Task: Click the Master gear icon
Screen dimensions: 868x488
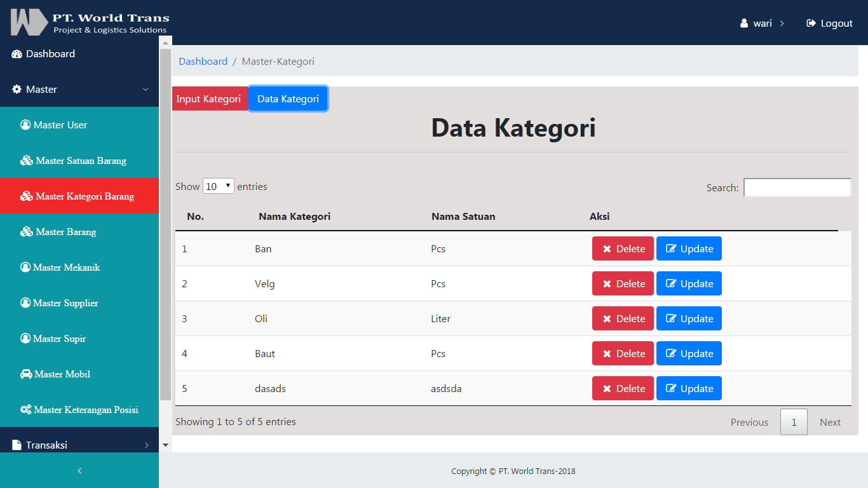Action: [x=17, y=90]
